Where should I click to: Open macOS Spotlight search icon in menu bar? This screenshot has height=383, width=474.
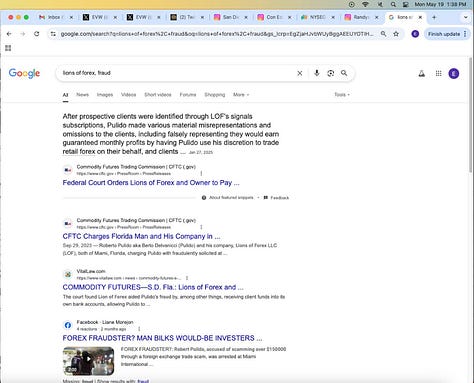[x=393, y=4]
